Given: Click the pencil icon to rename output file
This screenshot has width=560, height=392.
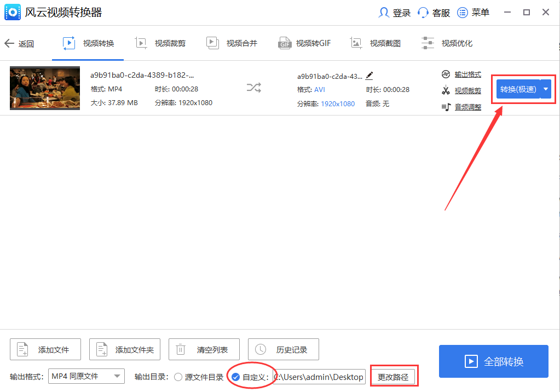Looking at the screenshot, I should (369, 76).
